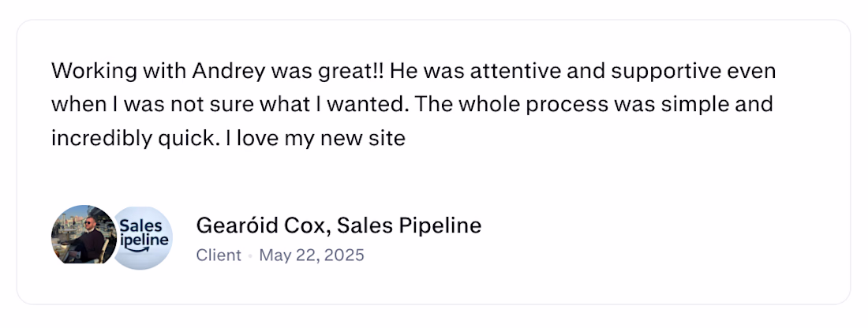Click the reviewer name Gearóid Cox
868x328 pixels.
point(262,225)
